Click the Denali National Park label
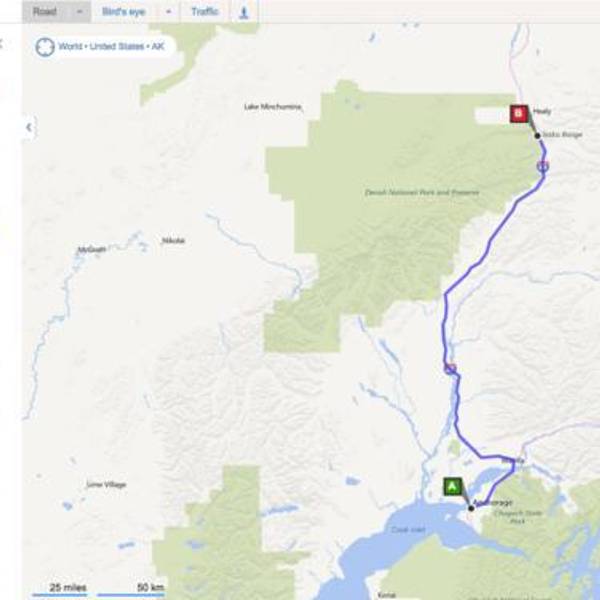 pyautogui.click(x=422, y=192)
